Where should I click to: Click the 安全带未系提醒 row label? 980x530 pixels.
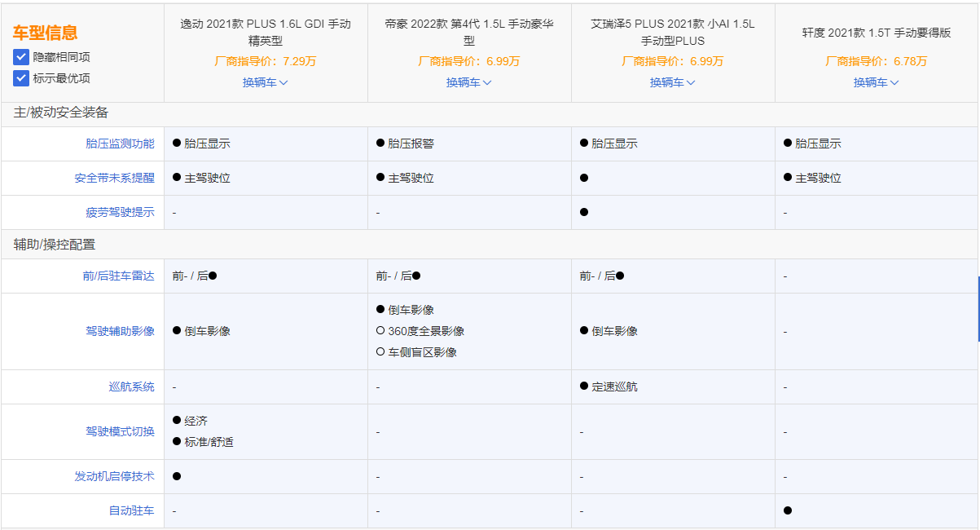(x=114, y=178)
